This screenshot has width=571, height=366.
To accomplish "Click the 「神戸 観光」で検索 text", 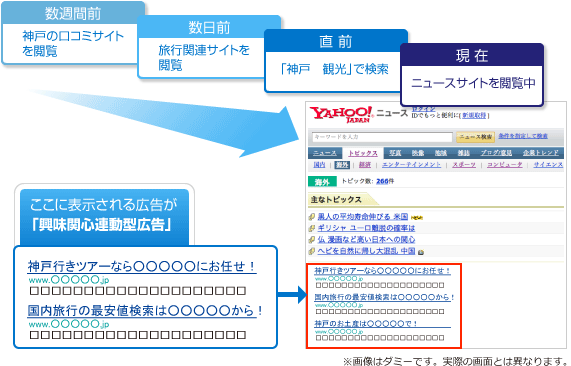I will point(334,69).
